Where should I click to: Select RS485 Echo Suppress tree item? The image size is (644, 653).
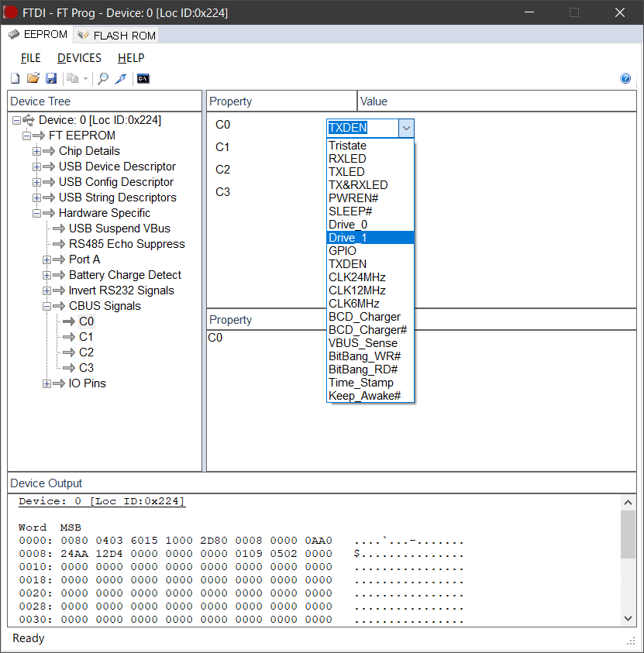point(126,244)
